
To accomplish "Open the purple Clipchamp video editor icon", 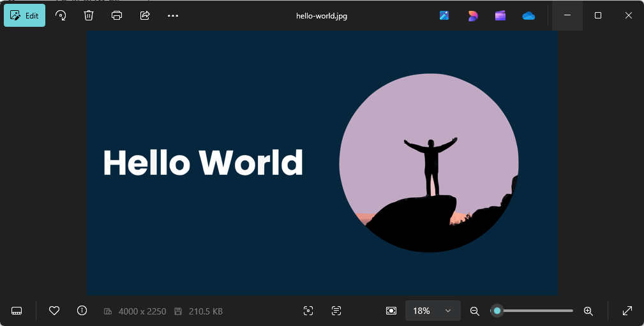I will 500,15.
